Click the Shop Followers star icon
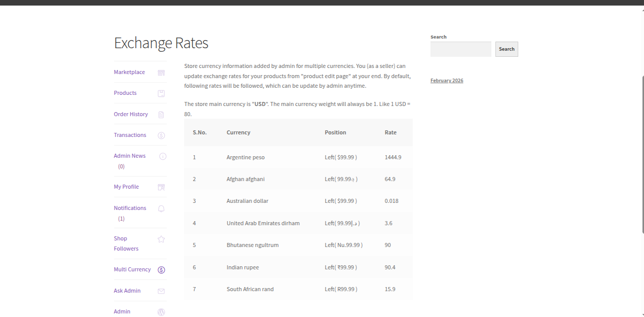The height and width of the screenshot is (317, 644). click(x=161, y=239)
